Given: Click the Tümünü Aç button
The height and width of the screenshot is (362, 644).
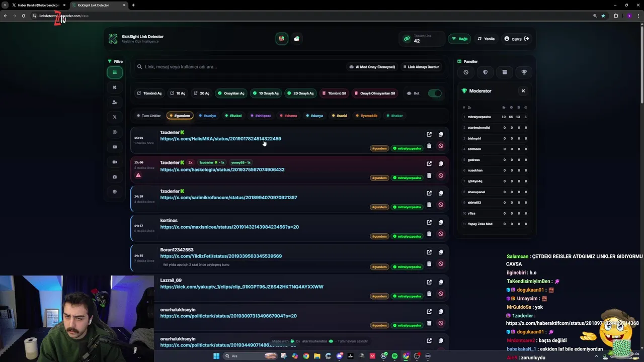Looking at the screenshot, I should pyautogui.click(x=149, y=93).
